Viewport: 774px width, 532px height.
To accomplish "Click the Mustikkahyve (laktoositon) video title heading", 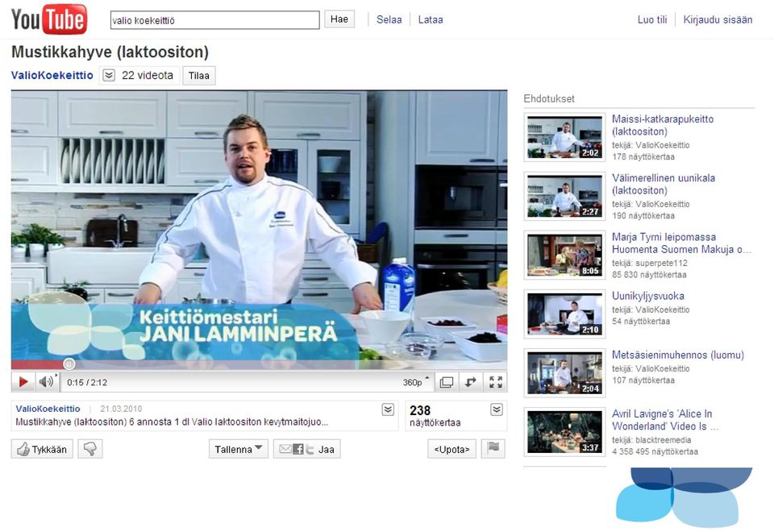I will click(x=110, y=52).
